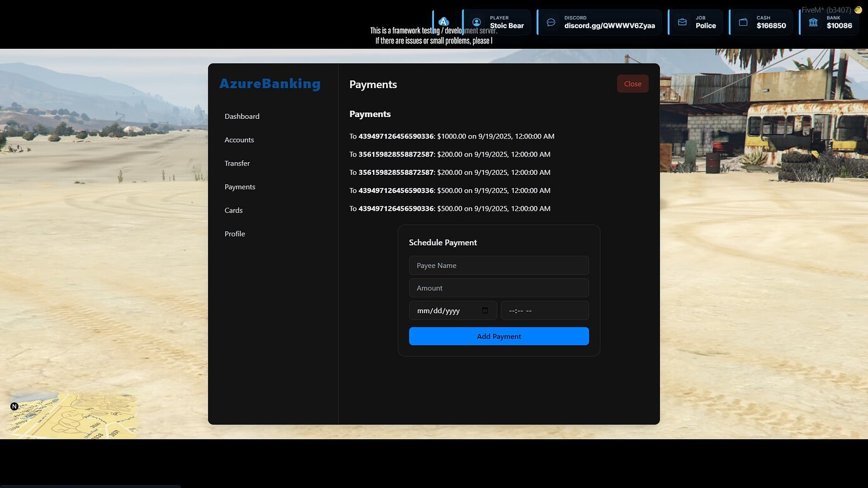Click the Payee Name input field
Image resolution: width=868 pixels, height=488 pixels.
click(x=499, y=265)
